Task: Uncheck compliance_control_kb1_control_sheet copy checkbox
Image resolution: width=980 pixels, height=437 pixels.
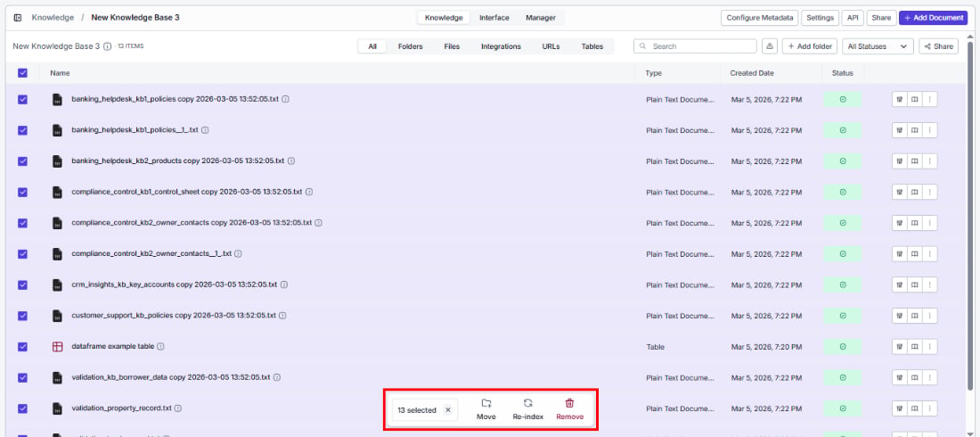Action: (22, 193)
